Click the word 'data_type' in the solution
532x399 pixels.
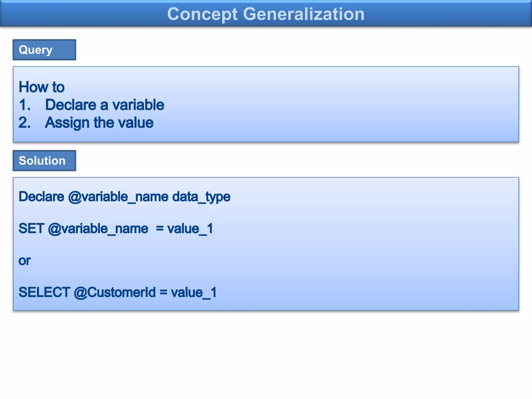201,197
